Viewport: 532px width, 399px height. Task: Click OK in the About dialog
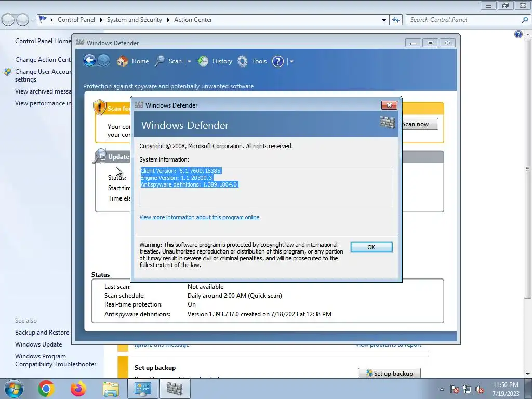click(x=371, y=247)
